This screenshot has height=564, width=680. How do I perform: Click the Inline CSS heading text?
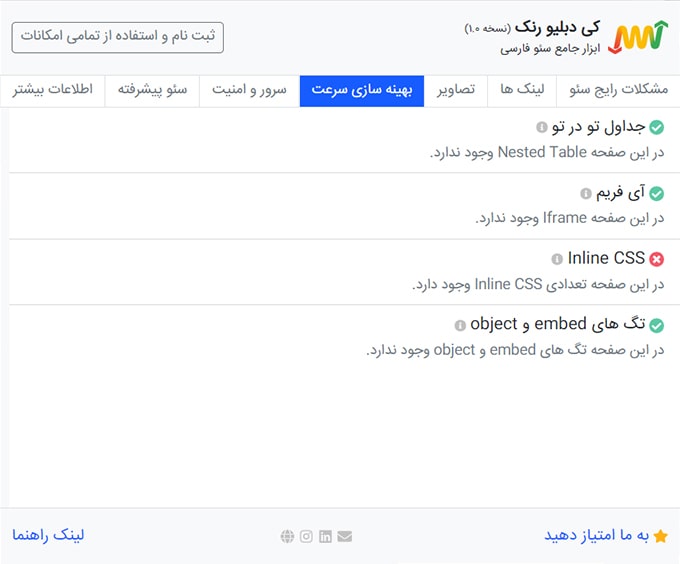pyautogui.click(x=606, y=258)
